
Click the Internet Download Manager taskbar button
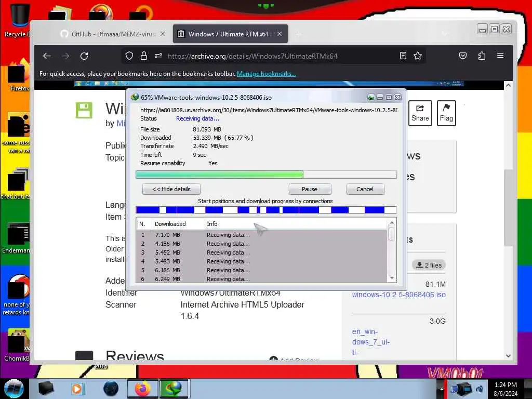tap(173, 389)
